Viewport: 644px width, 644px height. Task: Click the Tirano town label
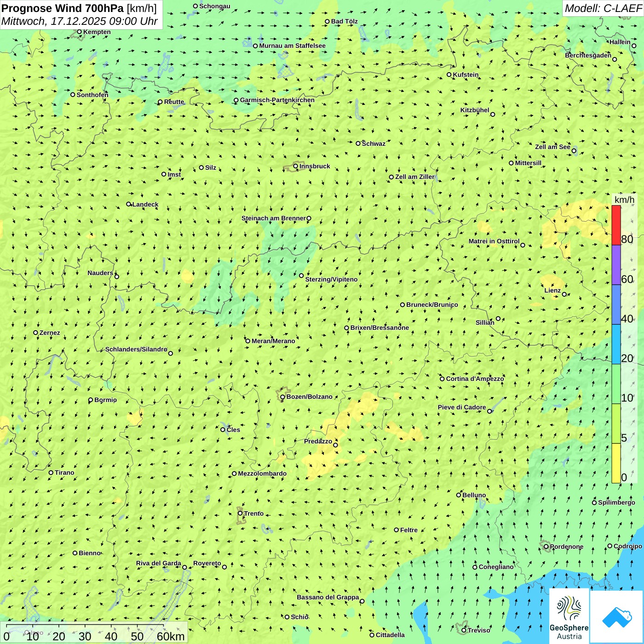[x=64, y=472]
